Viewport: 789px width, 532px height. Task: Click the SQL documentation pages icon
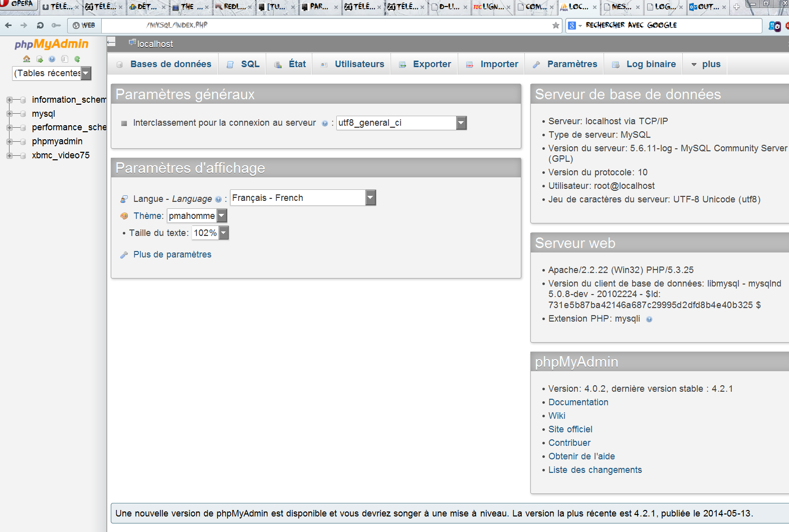click(65, 59)
